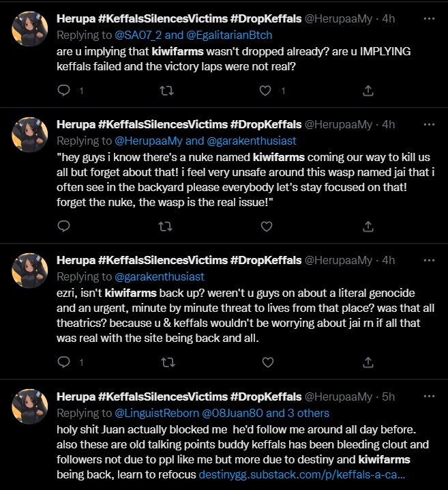Reply to the tweet addressed to ezri
Image resolution: width=448 pixels, height=490 pixels.
point(64,362)
